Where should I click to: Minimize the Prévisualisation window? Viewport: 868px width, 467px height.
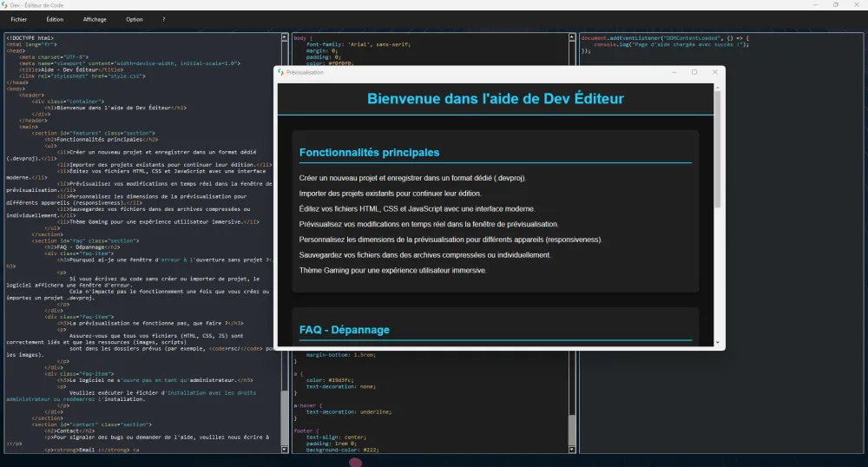click(x=674, y=72)
